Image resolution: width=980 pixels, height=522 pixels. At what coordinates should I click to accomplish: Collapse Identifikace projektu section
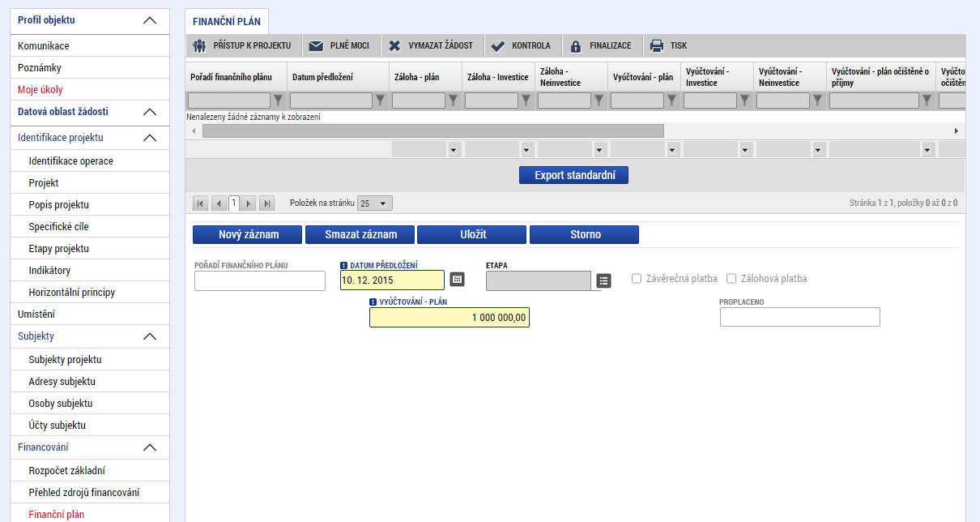(x=150, y=138)
